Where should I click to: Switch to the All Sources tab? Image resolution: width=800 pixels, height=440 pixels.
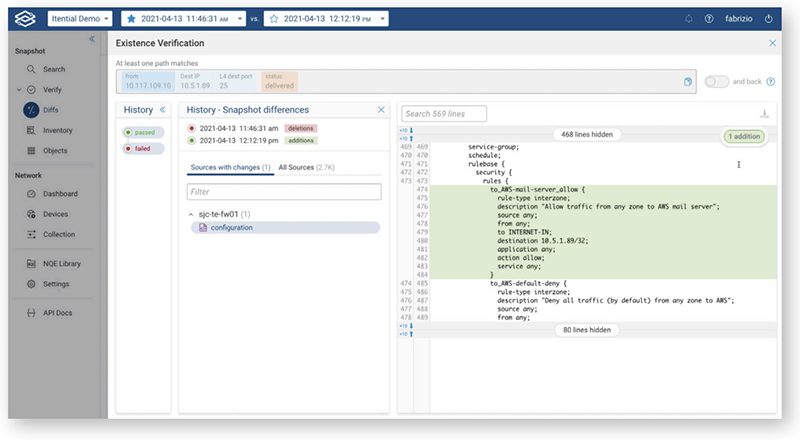307,167
